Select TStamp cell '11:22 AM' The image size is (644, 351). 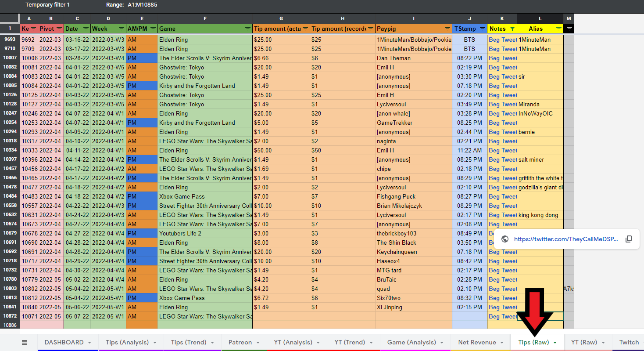click(x=469, y=150)
